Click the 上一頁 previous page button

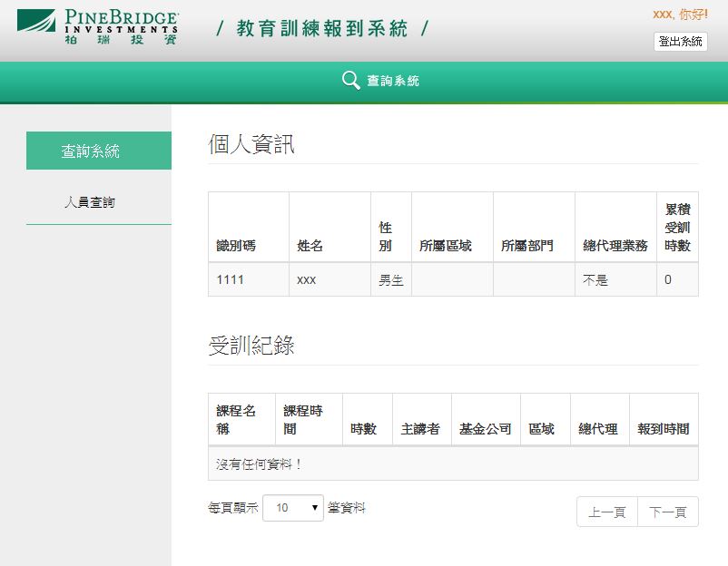[x=607, y=512]
